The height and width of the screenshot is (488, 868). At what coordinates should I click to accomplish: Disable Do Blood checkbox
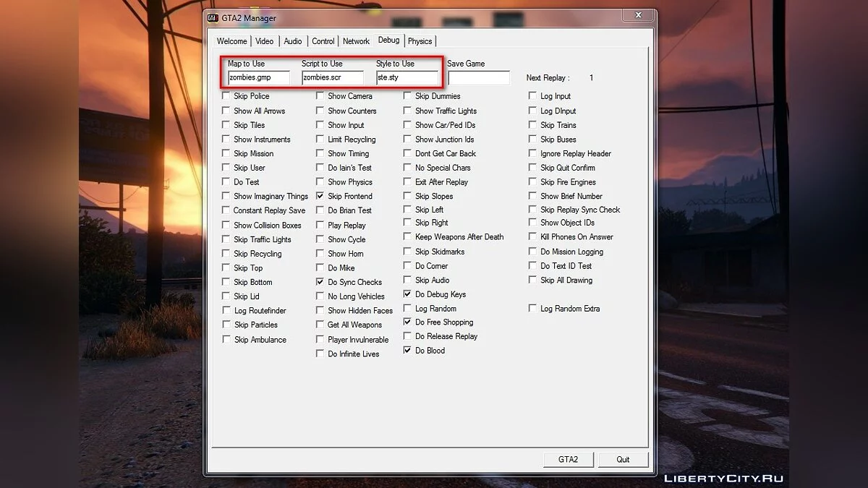pyautogui.click(x=408, y=351)
